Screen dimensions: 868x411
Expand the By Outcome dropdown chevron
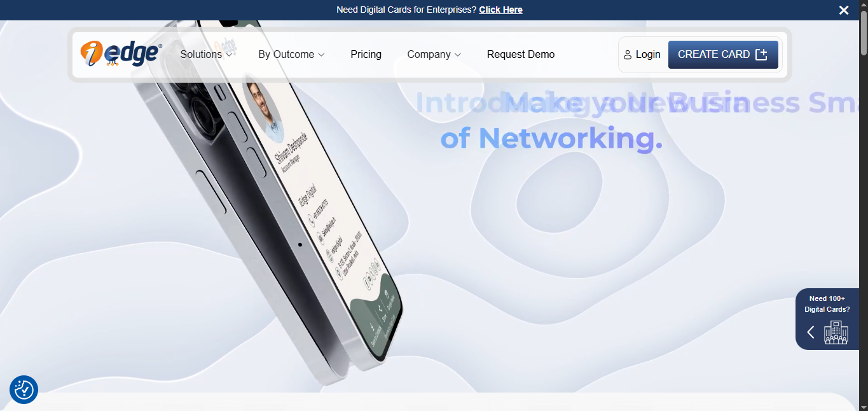click(321, 55)
